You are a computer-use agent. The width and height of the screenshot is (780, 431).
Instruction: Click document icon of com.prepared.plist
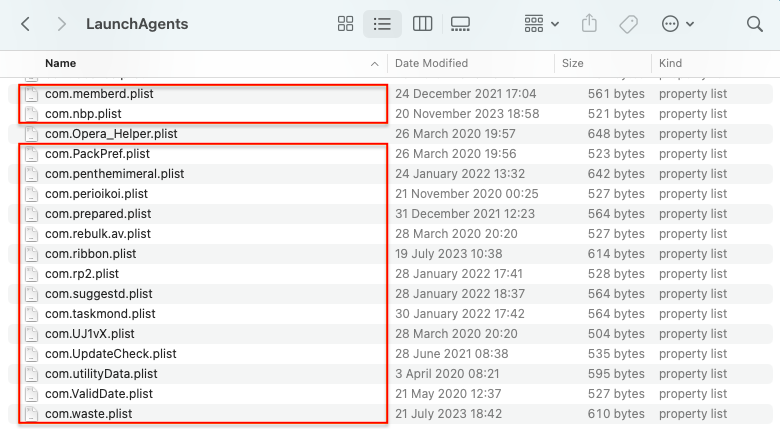tap(31, 214)
